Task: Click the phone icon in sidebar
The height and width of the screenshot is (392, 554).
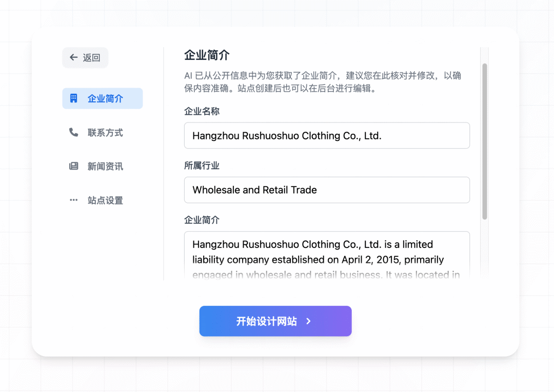Action: pyautogui.click(x=74, y=132)
